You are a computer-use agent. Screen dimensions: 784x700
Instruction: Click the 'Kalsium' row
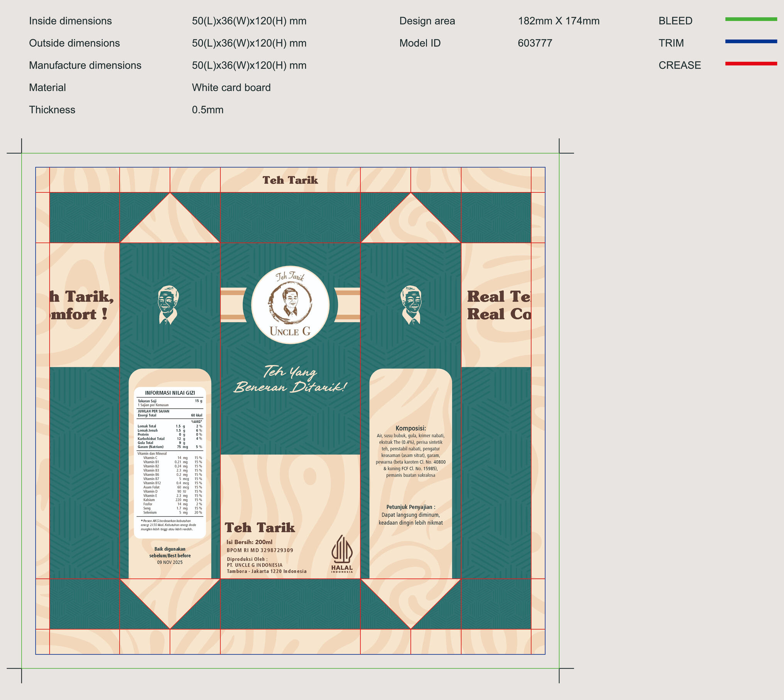click(172, 500)
